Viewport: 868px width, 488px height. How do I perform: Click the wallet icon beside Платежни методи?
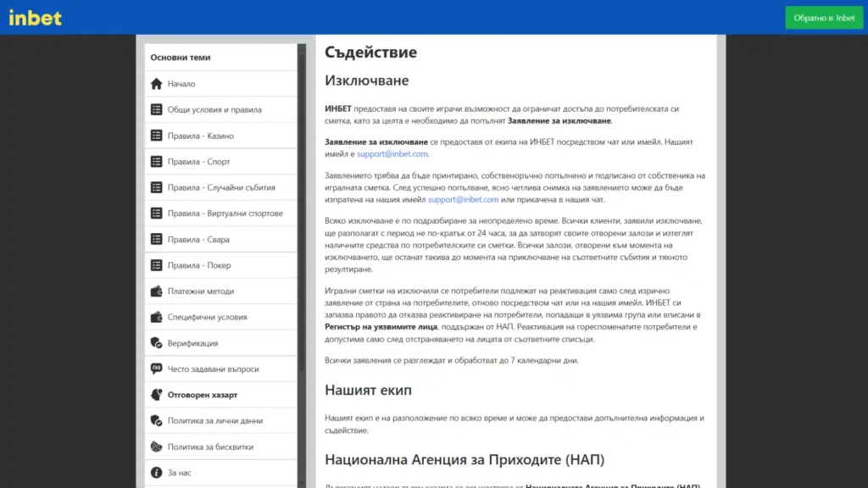coord(156,291)
